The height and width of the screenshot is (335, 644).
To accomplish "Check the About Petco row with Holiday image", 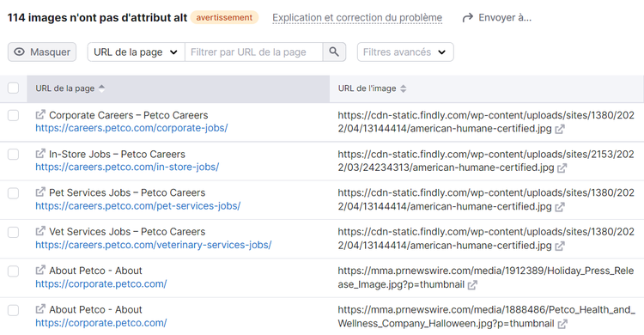I will 13,271.
